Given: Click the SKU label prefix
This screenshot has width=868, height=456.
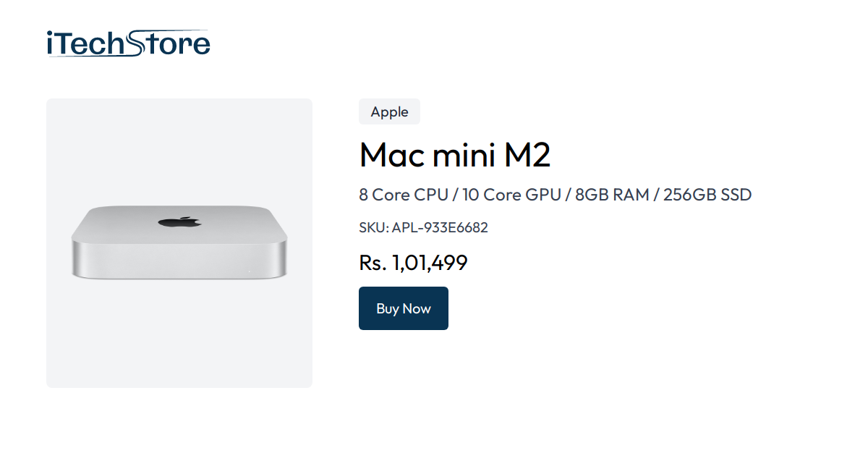Looking at the screenshot, I should pyautogui.click(x=372, y=227).
